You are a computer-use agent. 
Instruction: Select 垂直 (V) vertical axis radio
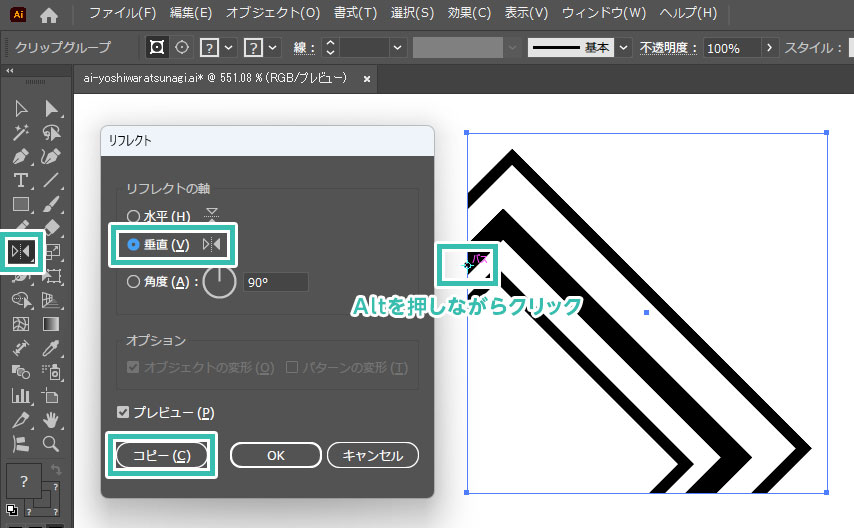pos(134,245)
